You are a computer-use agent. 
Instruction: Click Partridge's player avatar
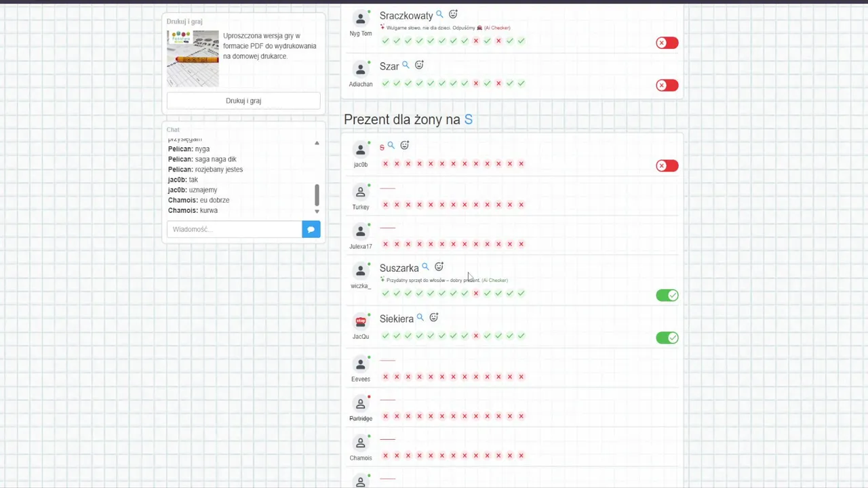click(x=361, y=403)
